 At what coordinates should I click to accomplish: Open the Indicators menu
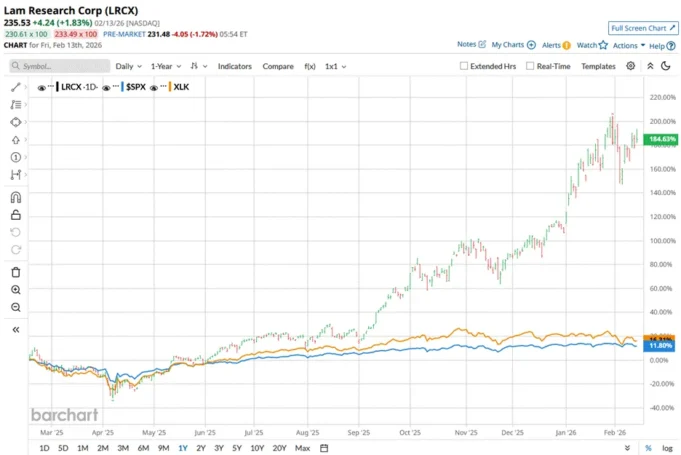[x=235, y=66]
